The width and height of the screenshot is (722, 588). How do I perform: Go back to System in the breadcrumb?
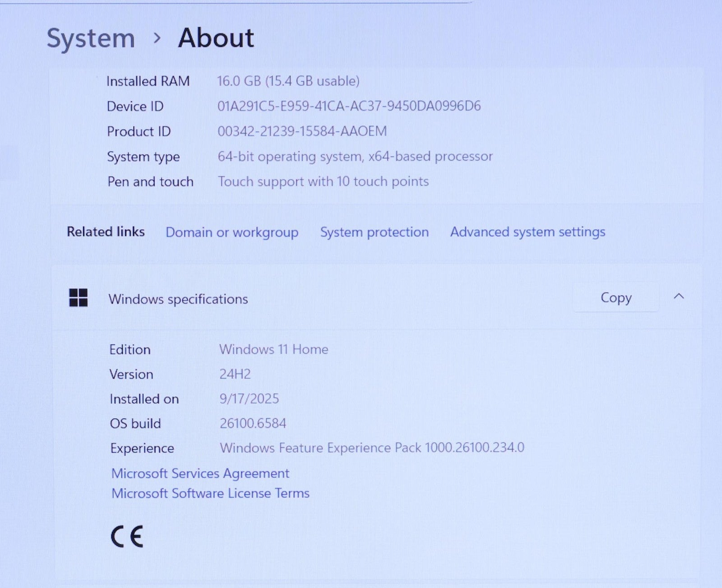pos(91,38)
